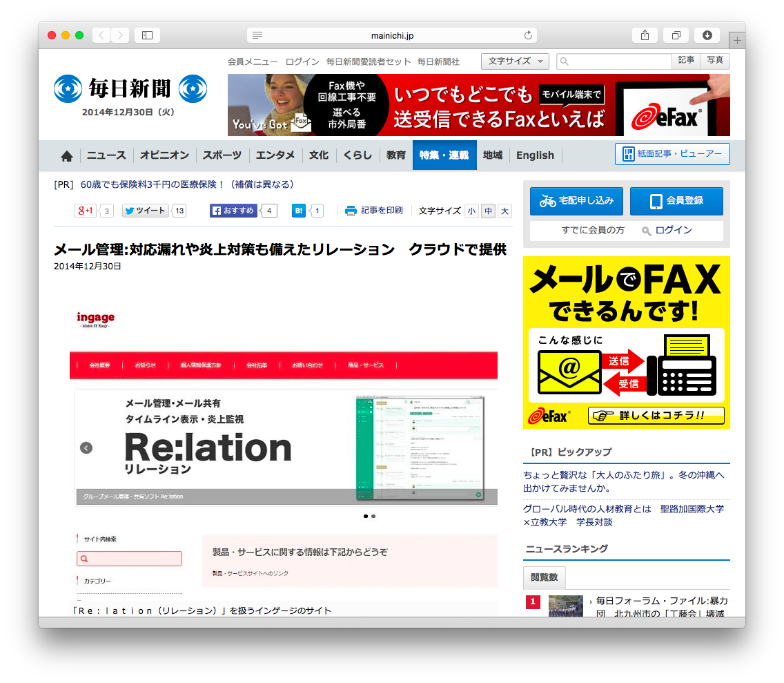Open ranking number 1 article thumbnail

(565, 606)
